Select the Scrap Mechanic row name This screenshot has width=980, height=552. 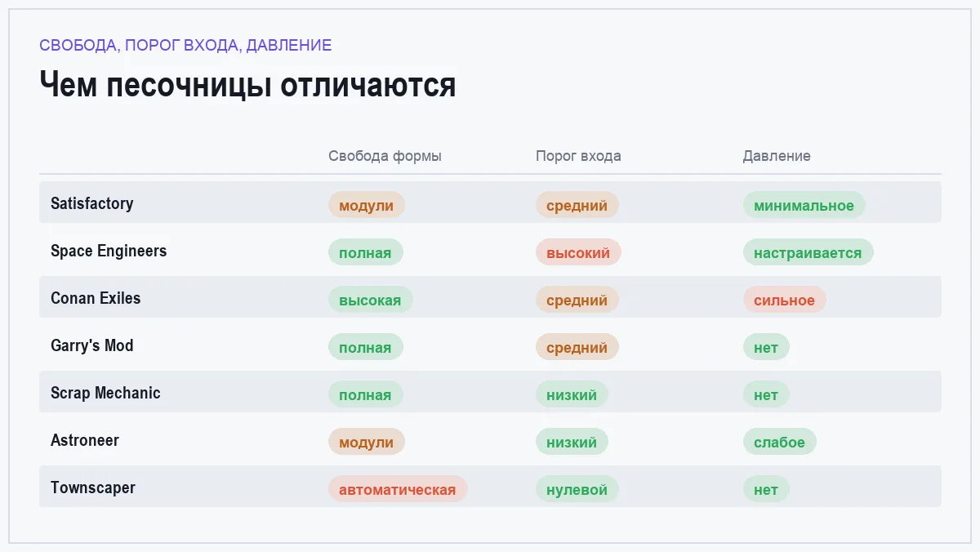[105, 393]
